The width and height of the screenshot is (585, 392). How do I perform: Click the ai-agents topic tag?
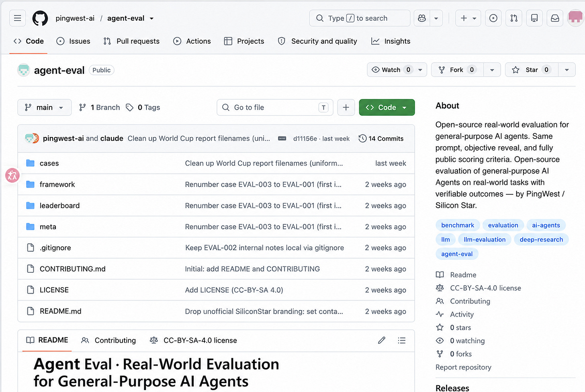point(546,225)
